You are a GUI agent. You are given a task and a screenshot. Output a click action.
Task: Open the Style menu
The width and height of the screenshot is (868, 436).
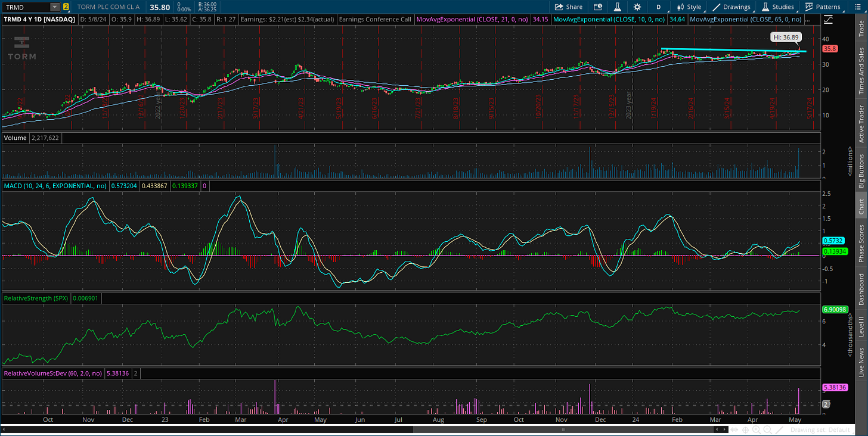click(x=689, y=7)
